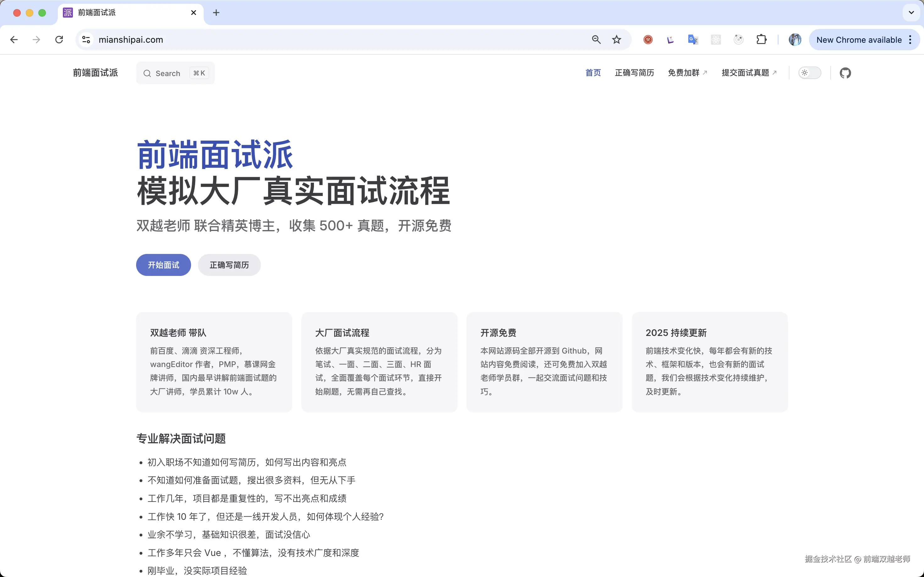Open React Developer Tools extension

pyautogui.click(x=716, y=39)
